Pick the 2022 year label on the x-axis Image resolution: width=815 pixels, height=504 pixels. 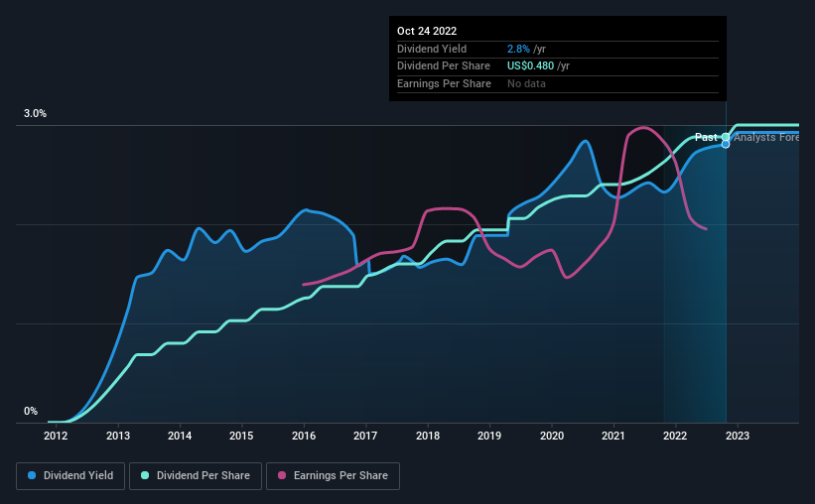click(x=675, y=436)
